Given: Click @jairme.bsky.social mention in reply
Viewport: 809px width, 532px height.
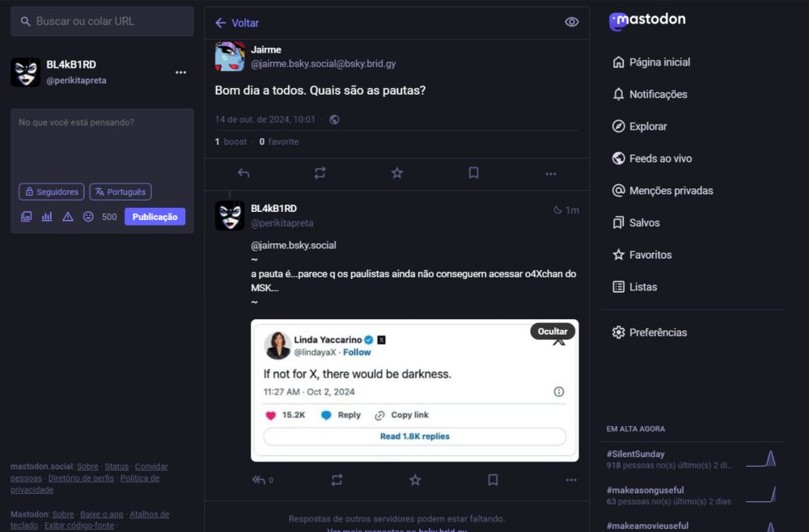Looking at the screenshot, I should click(x=294, y=245).
